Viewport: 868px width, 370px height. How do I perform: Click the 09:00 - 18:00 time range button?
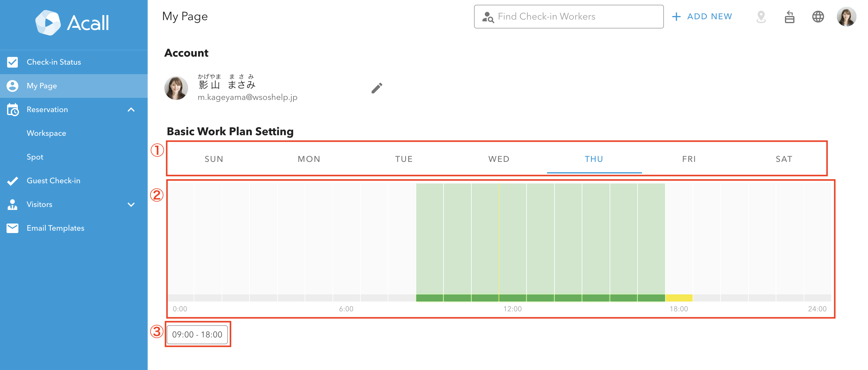[x=197, y=334]
